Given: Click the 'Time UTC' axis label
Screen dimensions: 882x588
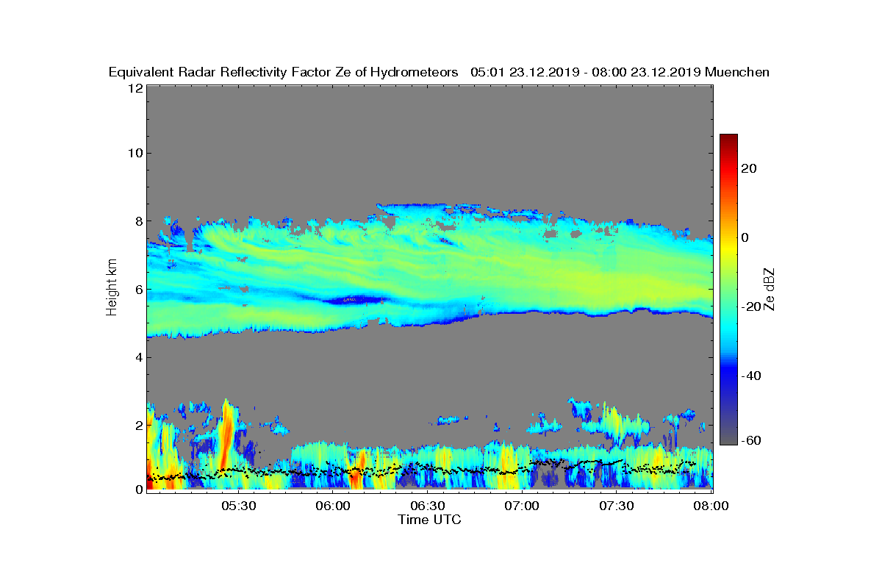Looking at the screenshot, I should pyautogui.click(x=430, y=520).
